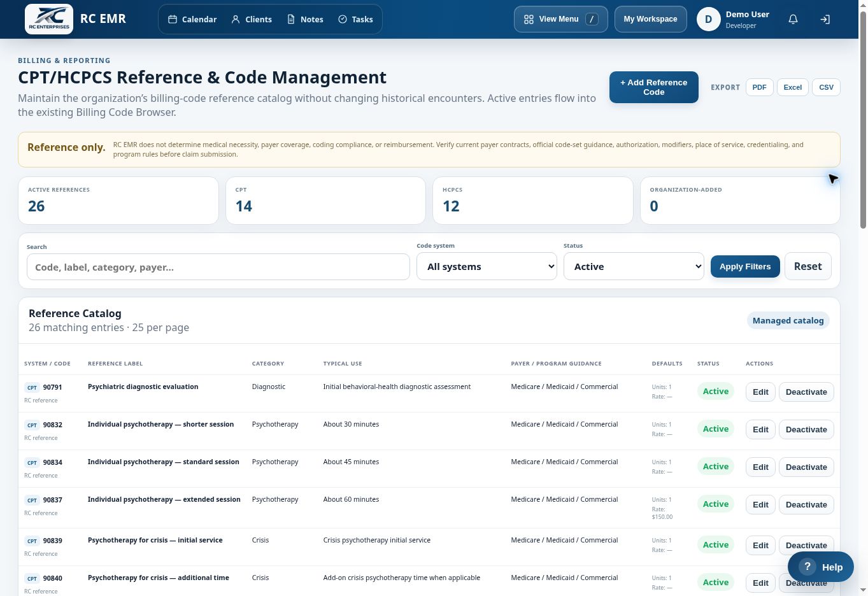Click the PAYER / PROGRAM GUIDANCE header

click(556, 364)
